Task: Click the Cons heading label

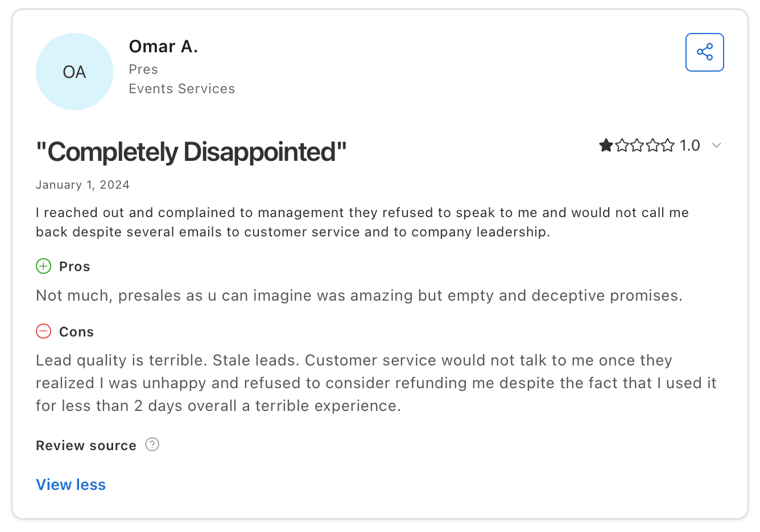Action: 76,332
